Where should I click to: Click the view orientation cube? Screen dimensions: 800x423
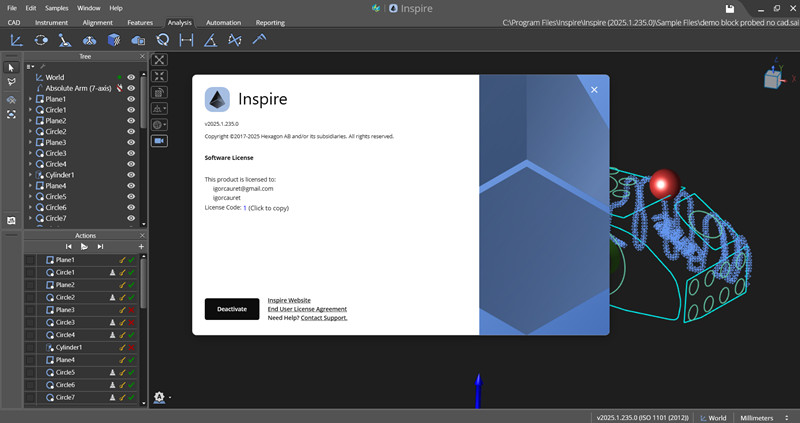point(773,79)
